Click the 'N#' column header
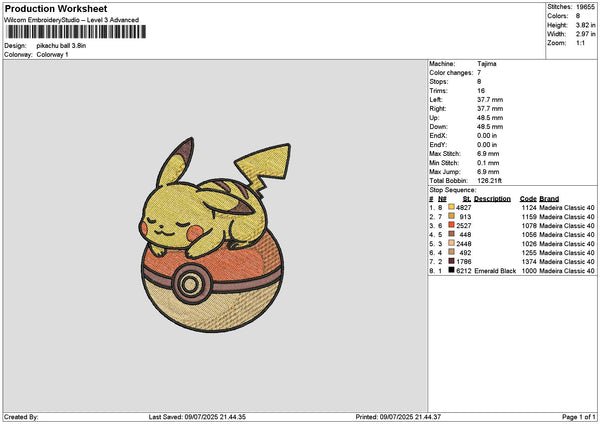This screenshot has height=424, width=600. (442, 199)
